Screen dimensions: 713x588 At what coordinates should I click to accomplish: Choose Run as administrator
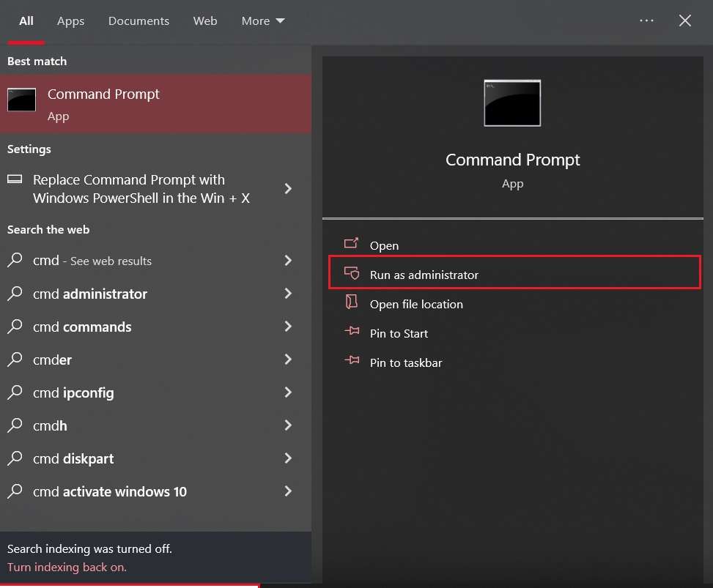coord(514,272)
